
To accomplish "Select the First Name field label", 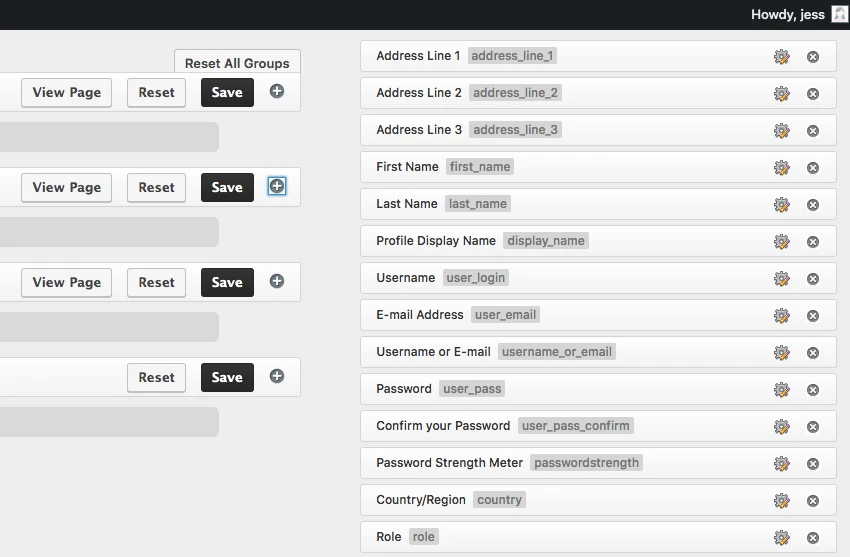I will point(407,167).
